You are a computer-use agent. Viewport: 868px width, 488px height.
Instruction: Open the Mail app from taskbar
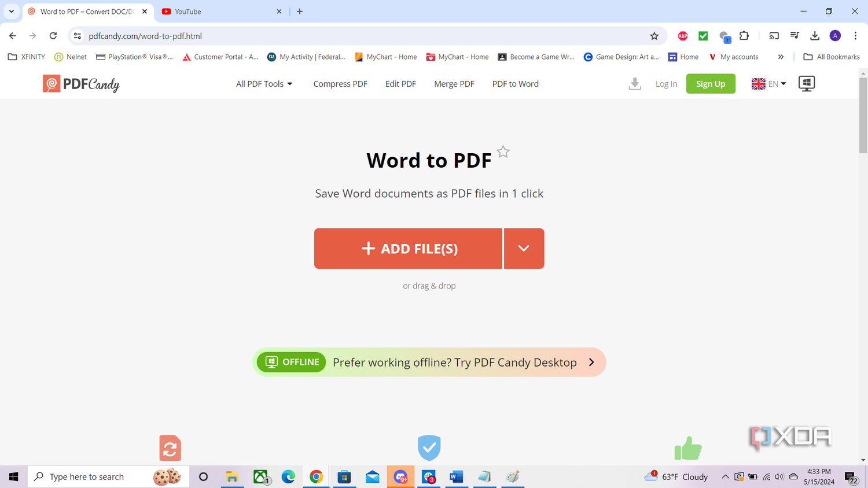372,476
